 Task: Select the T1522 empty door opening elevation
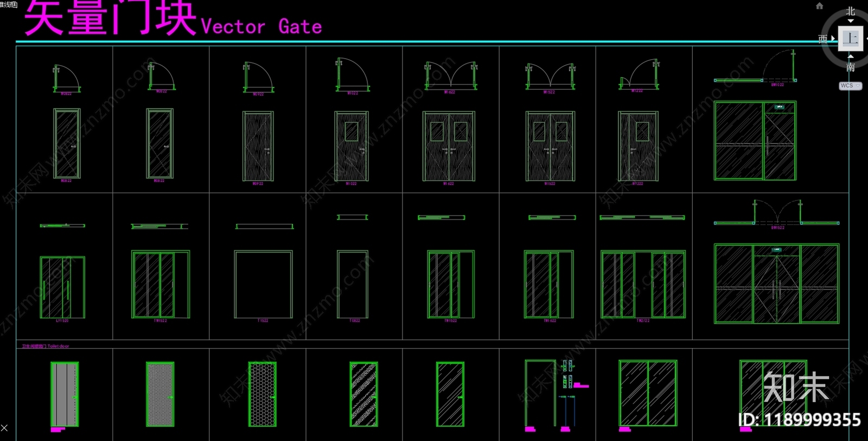tap(263, 284)
